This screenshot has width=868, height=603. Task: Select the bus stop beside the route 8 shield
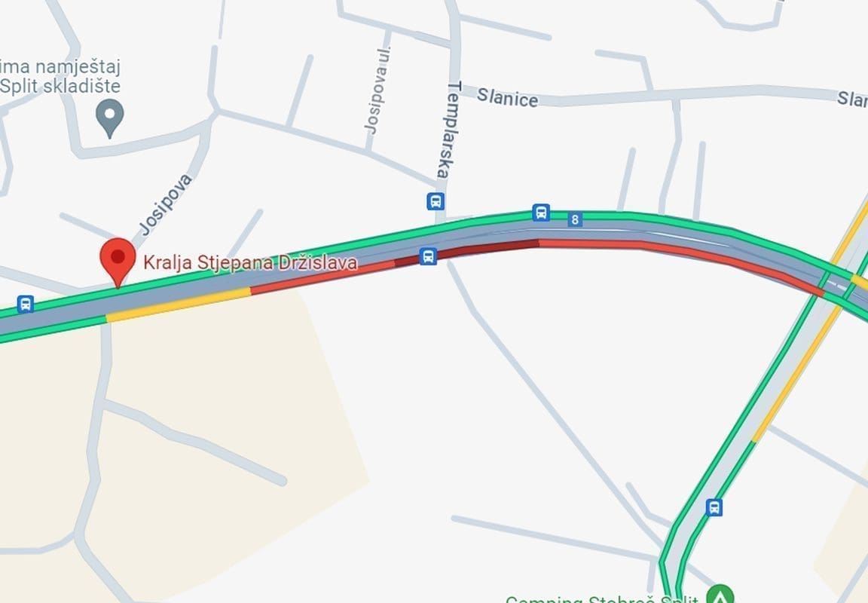coord(541,212)
